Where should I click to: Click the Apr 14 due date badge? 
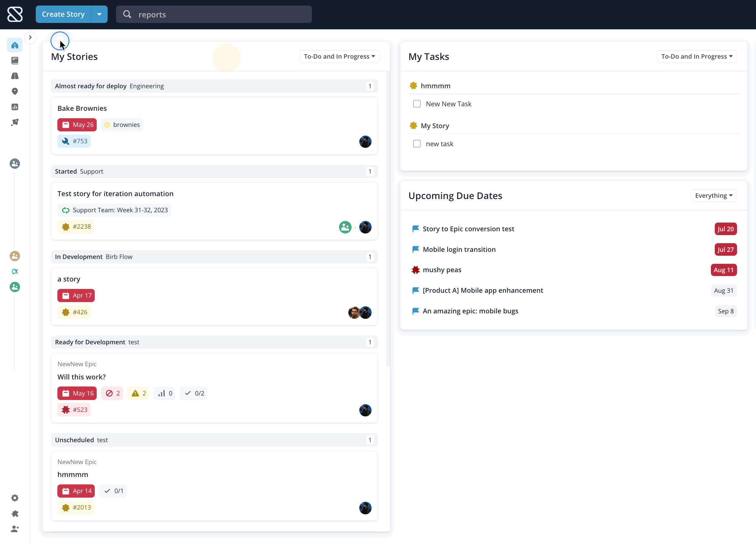pyautogui.click(x=76, y=491)
